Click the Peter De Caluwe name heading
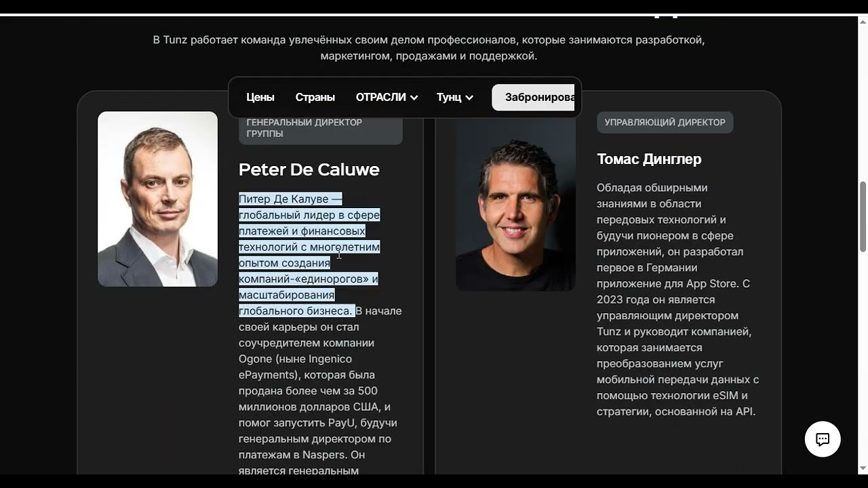The width and height of the screenshot is (868, 488). tap(309, 169)
